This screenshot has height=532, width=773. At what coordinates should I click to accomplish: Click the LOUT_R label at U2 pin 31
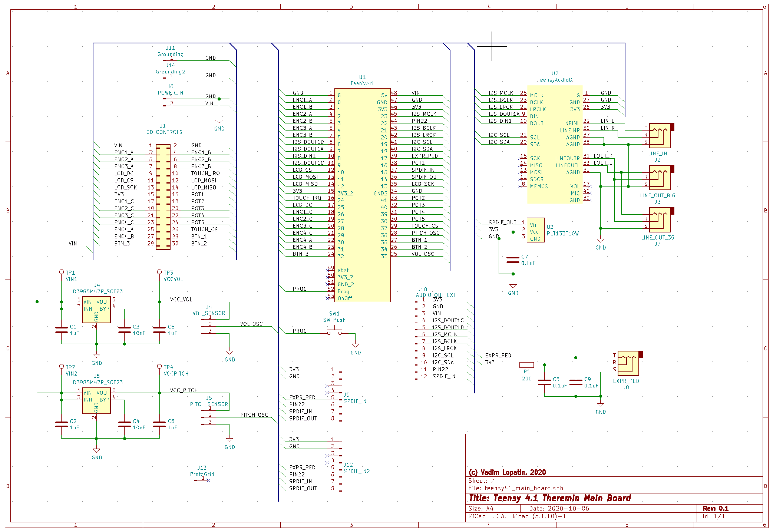(603, 156)
